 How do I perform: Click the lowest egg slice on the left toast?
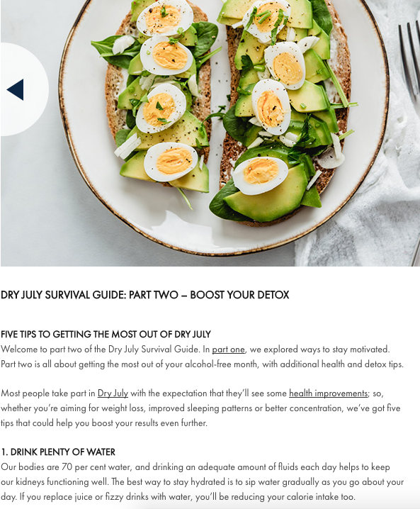(x=171, y=162)
